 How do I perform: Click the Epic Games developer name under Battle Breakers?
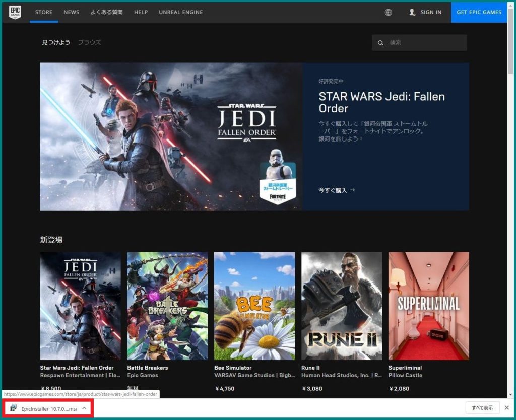coord(143,375)
